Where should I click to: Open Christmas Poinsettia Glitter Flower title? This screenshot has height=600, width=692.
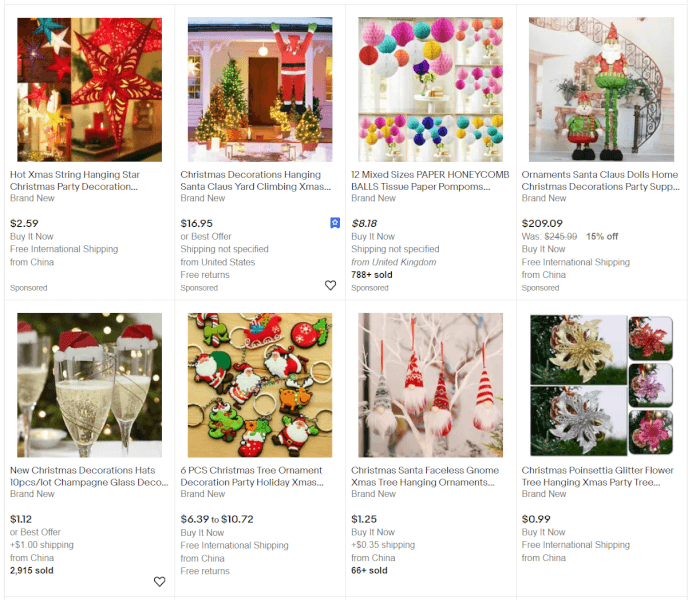tap(598, 476)
